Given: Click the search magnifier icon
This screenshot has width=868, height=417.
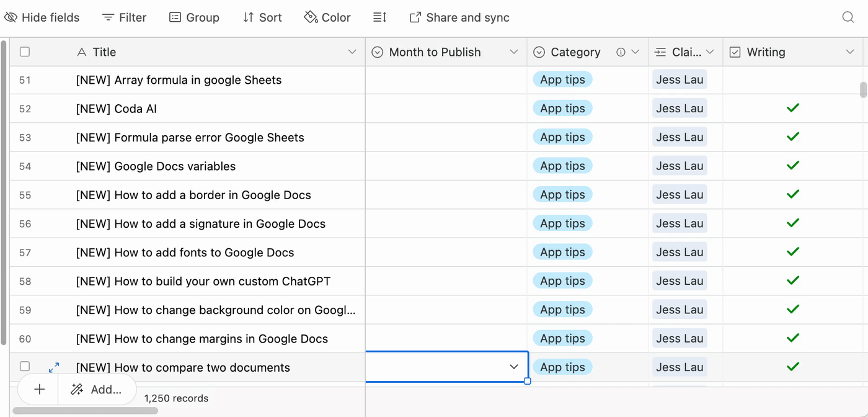Looking at the screenshot, I should pos(848,17).
